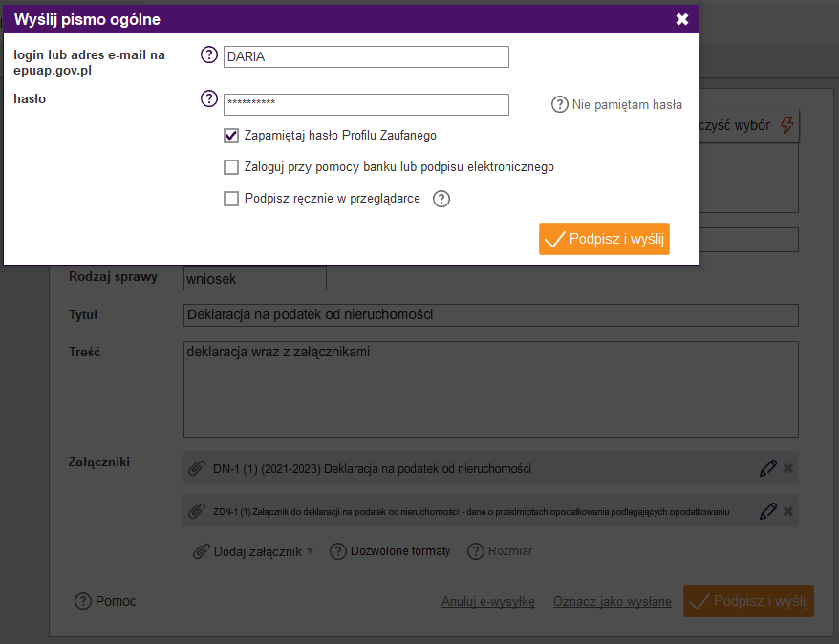Click Anuluj e-wysyłkę link

point(488,601)
